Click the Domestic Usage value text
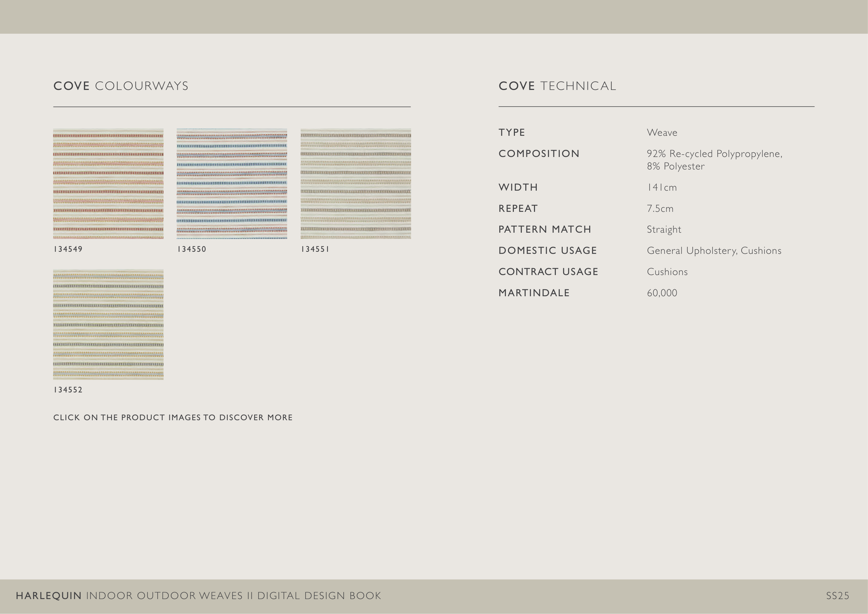This screenshot has width=868, height=614. pyautogui.click(x=714, y=251)
